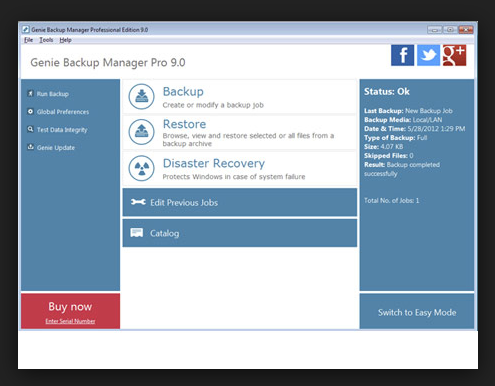This screenshot has width=495, height=386.
Task: Click 'Type of Backup: Full' line
Action: click(395, 138)
